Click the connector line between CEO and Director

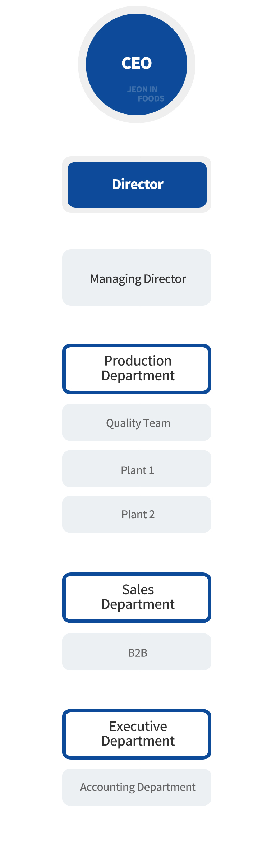(138, 140)
